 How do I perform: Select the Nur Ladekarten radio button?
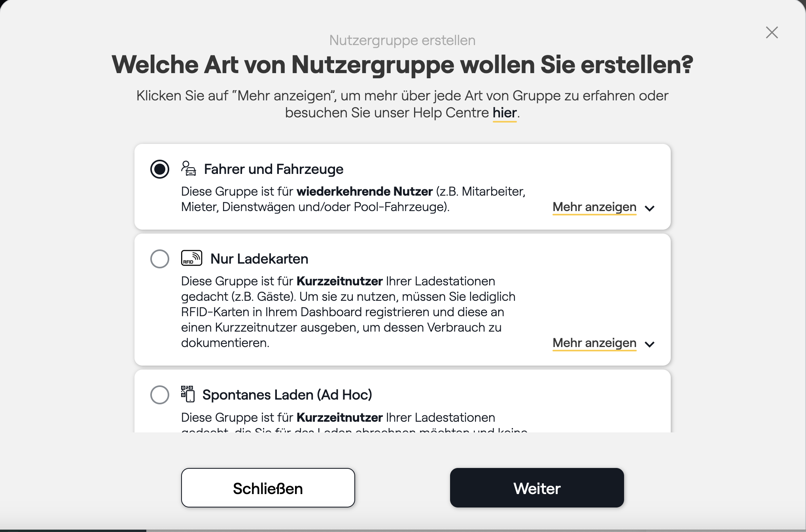click(x=160, y=259)
